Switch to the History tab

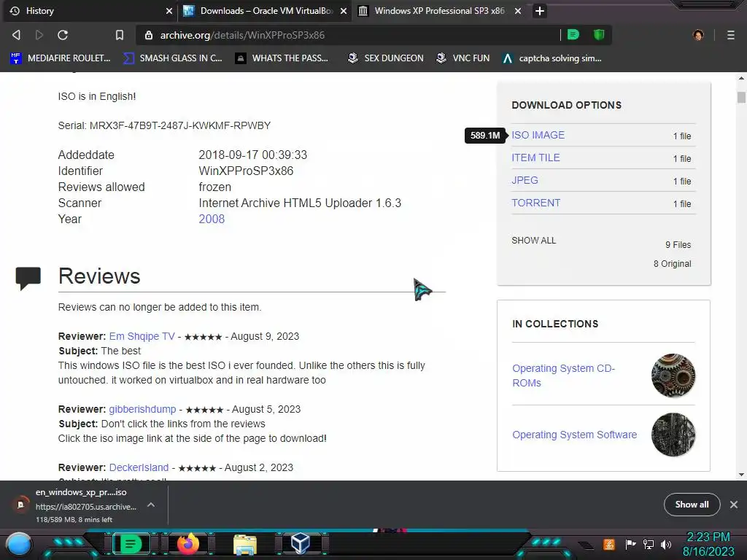[x=90, y=11]
